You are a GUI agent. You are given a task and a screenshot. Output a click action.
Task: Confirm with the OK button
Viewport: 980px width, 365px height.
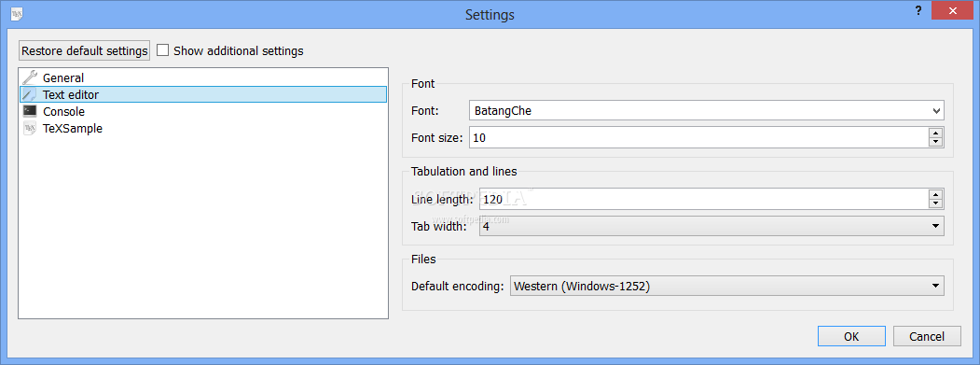coord(851,336)
